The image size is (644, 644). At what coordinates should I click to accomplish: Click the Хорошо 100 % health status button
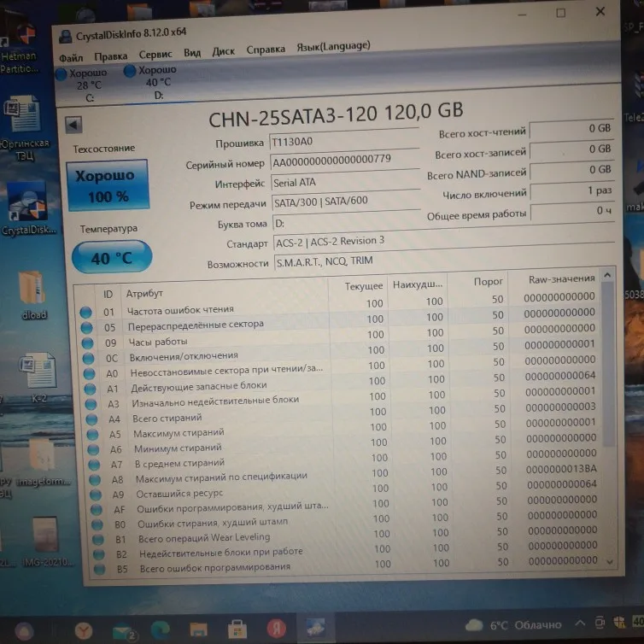[108, 185]
